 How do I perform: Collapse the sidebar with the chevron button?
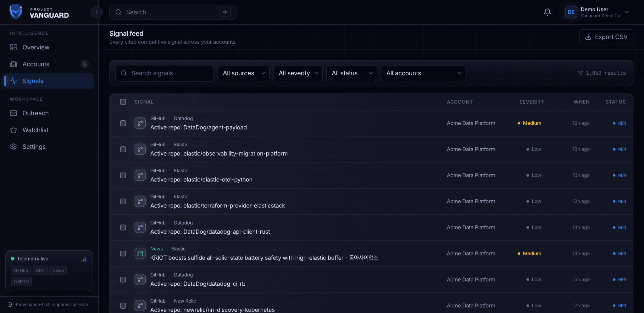97,12
